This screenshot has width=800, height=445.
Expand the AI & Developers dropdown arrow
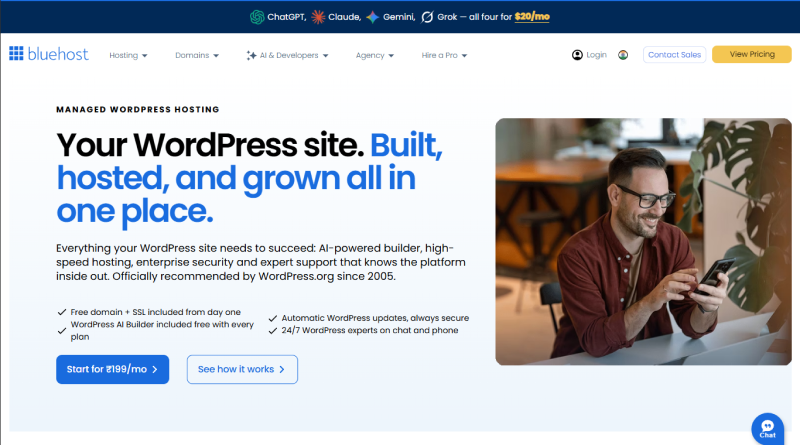pos(326,56)
